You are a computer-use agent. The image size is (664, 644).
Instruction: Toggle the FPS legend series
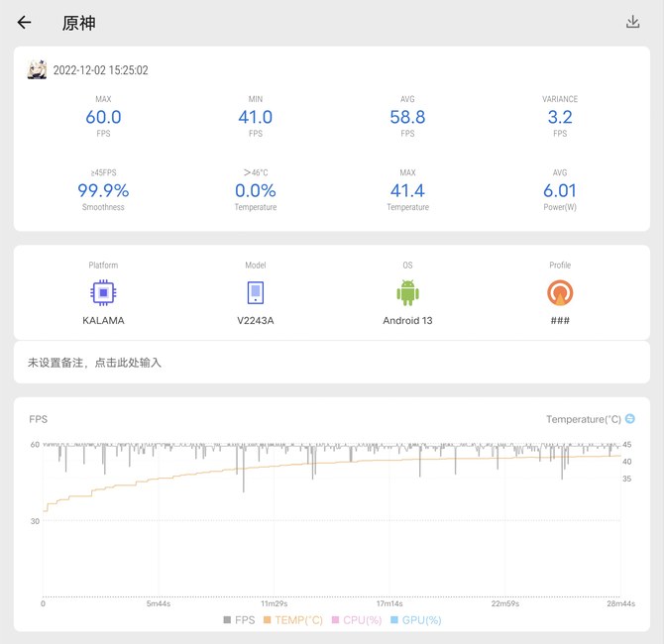click(x=239, y=620)
